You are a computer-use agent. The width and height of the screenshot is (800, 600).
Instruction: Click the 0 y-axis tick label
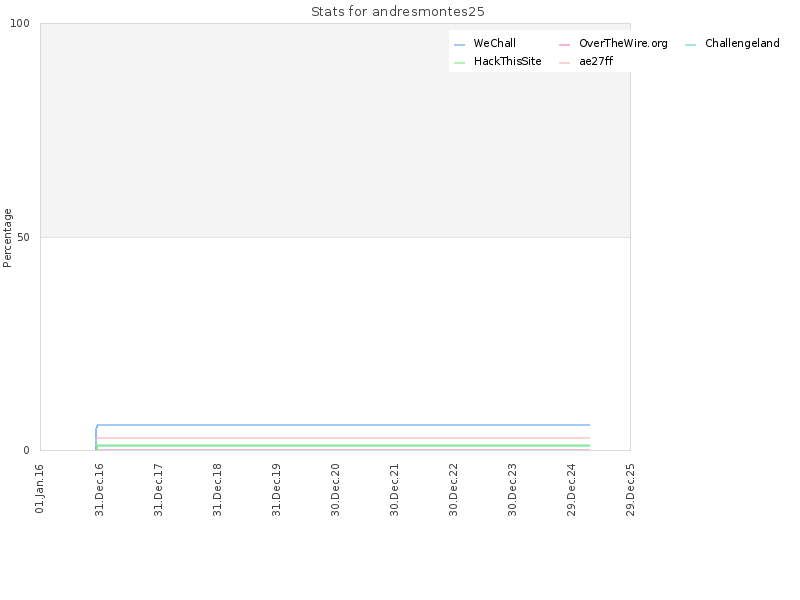27,451
